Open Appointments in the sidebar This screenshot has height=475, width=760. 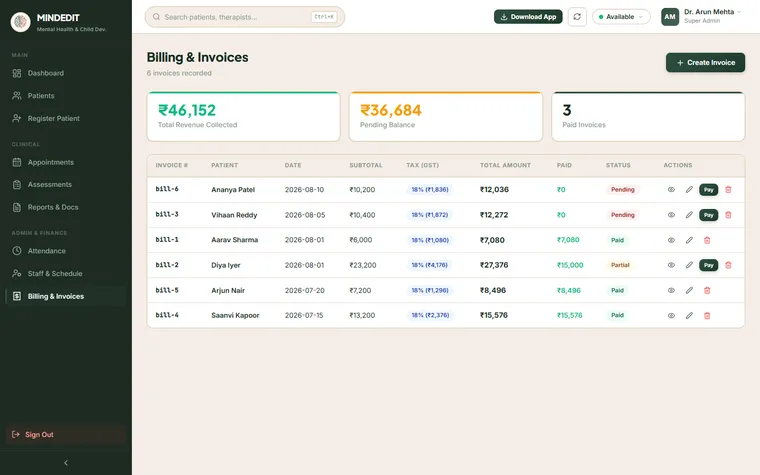[65, 162]
